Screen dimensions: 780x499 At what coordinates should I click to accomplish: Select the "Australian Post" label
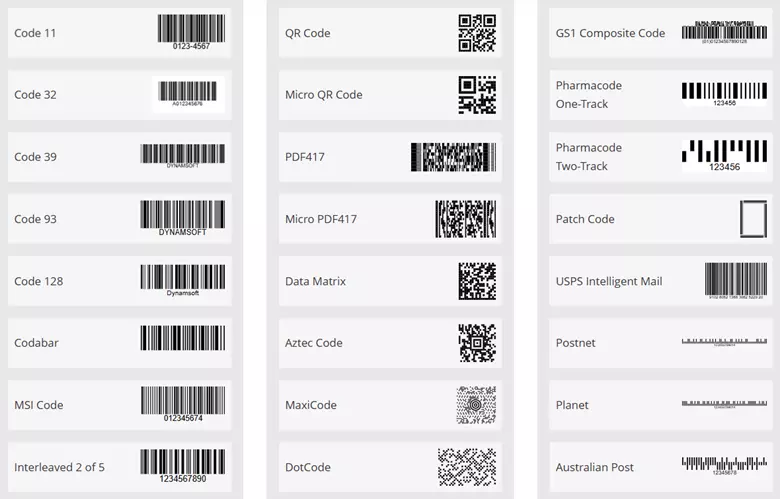(594, 467)
